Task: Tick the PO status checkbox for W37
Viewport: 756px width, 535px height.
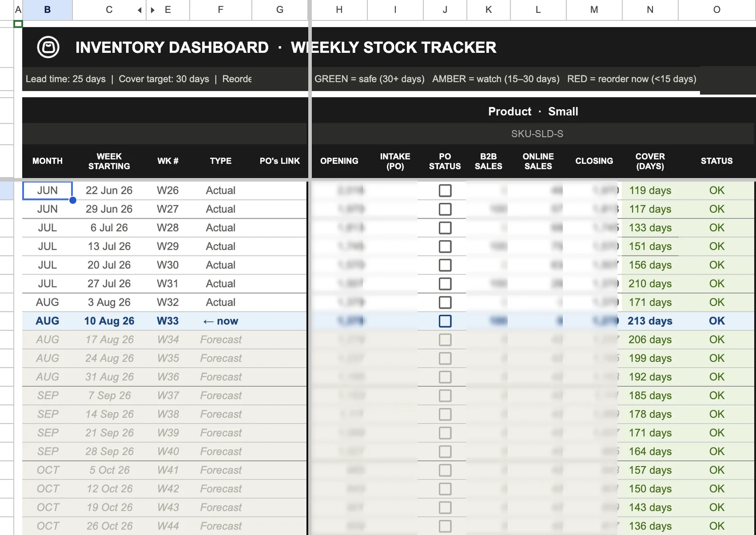Action: 445,396
